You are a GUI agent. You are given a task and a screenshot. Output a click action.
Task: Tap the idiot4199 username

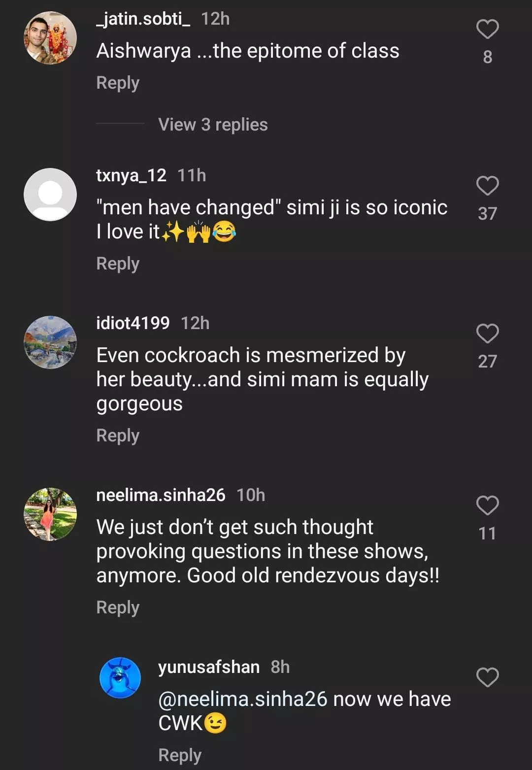[x=133, y=323]
